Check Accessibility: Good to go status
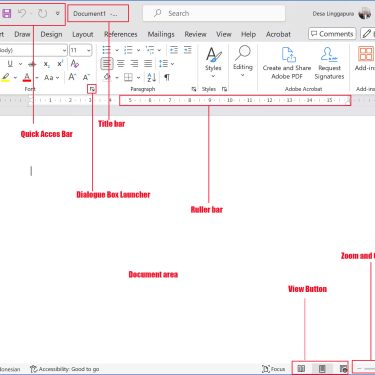 coord(65,369)
